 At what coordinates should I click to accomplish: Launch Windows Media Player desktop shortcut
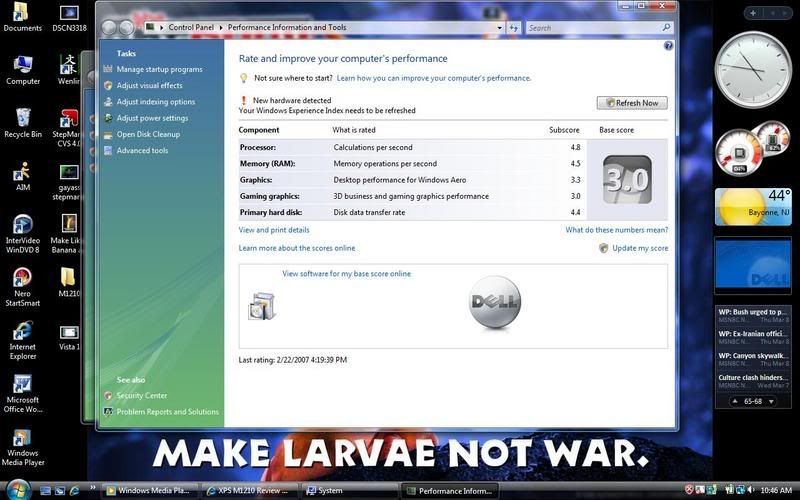(x=22, y=447)
